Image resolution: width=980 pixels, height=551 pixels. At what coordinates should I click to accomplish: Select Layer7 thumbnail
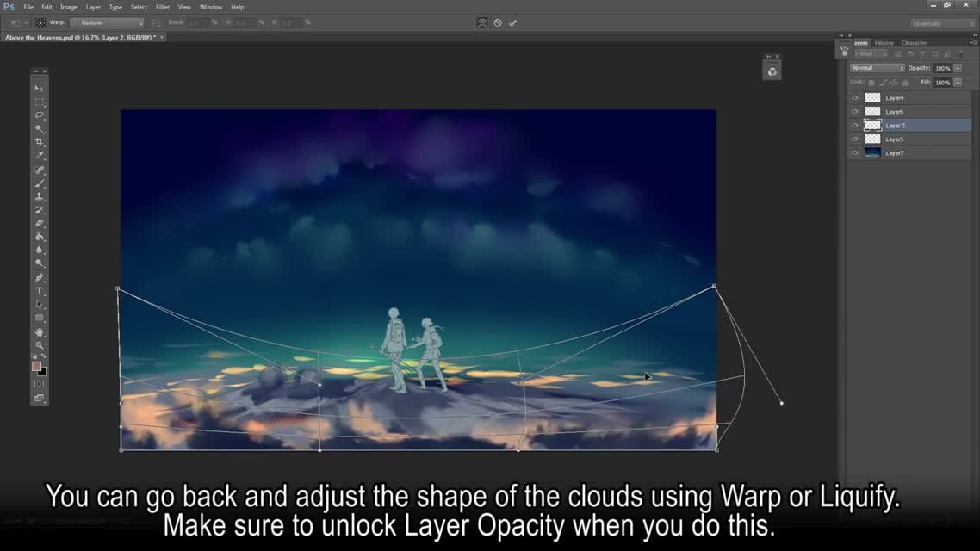(872, 153)
